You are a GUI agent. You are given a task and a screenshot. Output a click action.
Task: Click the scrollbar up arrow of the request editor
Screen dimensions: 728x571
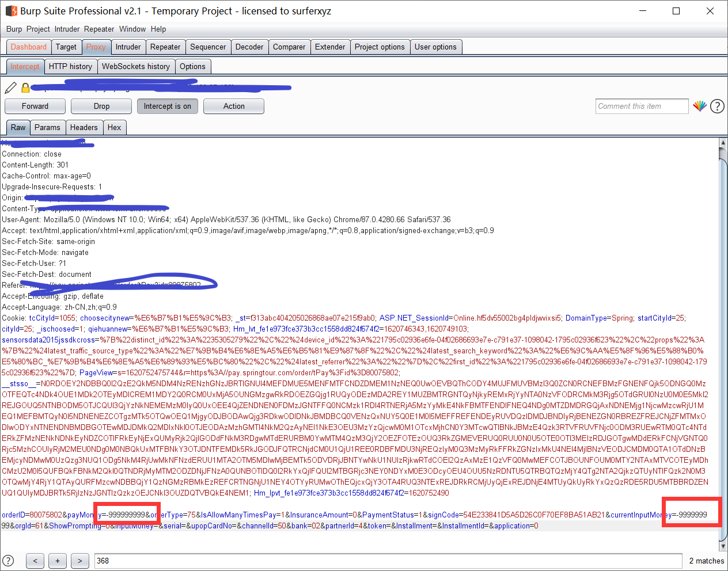[723, 143]
